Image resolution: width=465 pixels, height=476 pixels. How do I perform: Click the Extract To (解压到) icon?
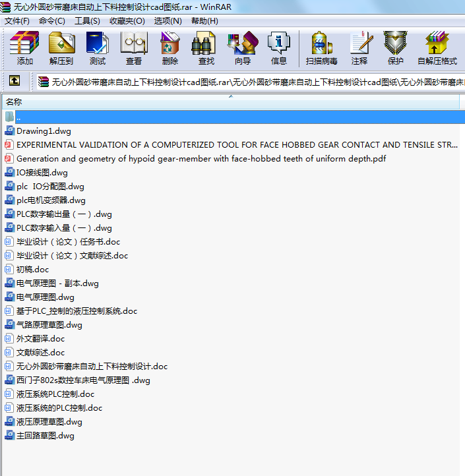(x=61, y=48)
